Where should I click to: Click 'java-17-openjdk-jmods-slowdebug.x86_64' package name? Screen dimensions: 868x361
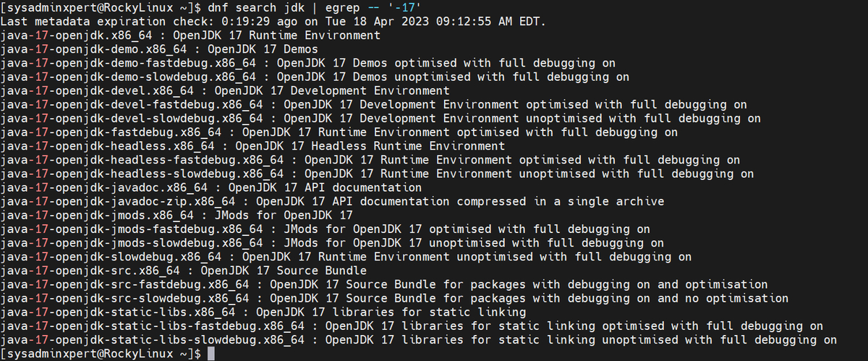coord(132,242)
